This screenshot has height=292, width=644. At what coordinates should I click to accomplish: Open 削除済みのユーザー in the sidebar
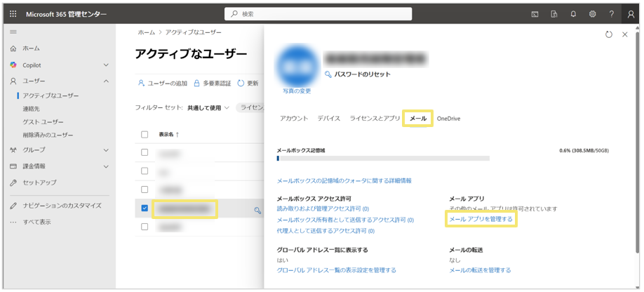(48, 135)
